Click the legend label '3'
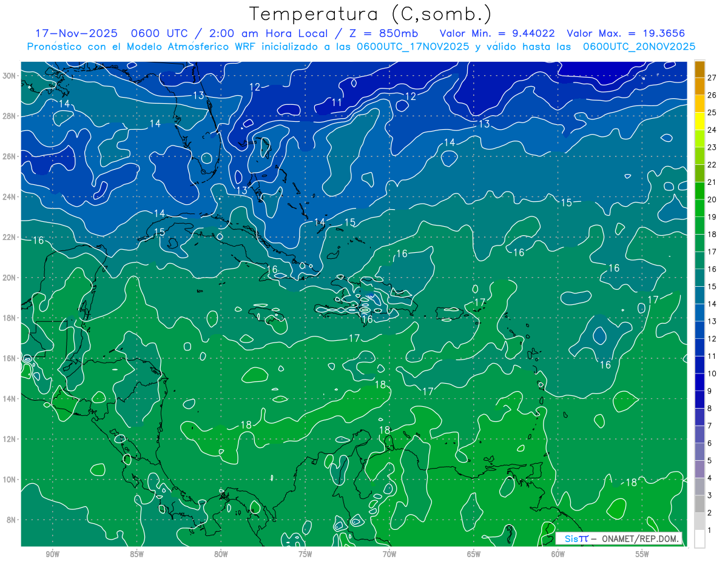 point(710,495)
